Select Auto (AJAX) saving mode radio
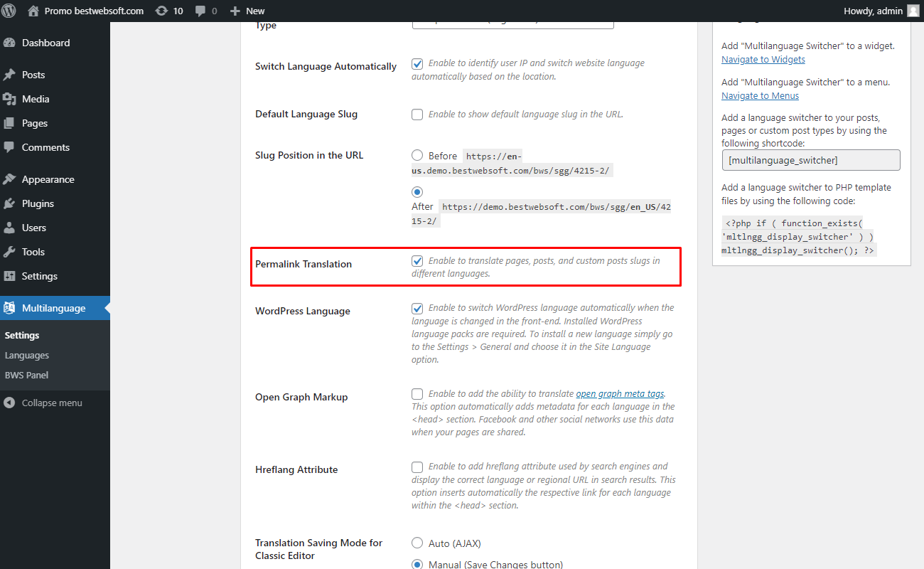 click(x=417, y=543)
